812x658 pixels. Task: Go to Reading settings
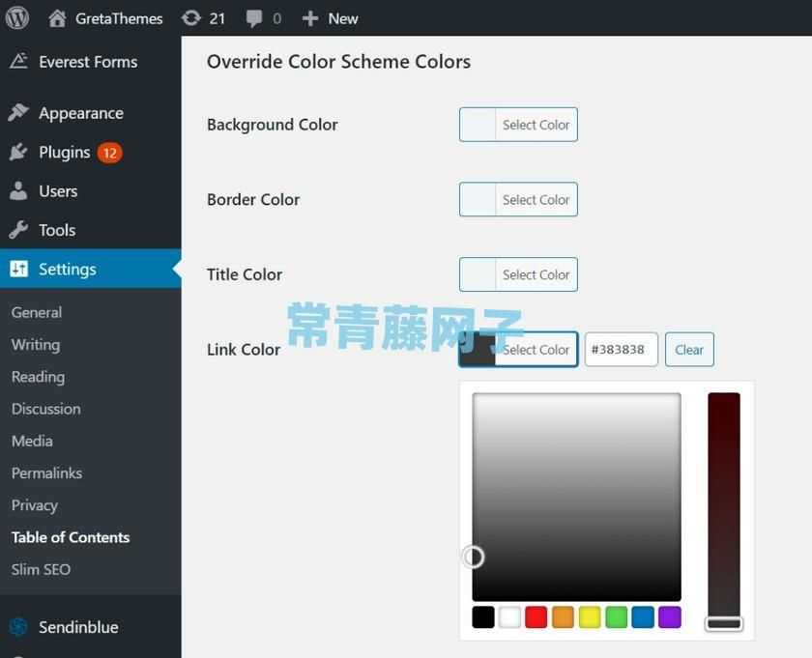[38, 377]
